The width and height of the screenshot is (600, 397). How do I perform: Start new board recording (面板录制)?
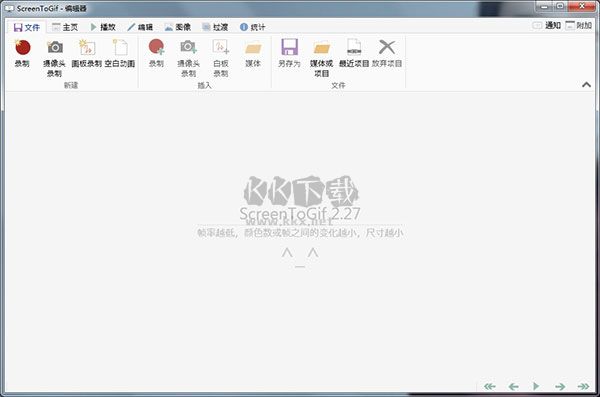coord(87,53)
